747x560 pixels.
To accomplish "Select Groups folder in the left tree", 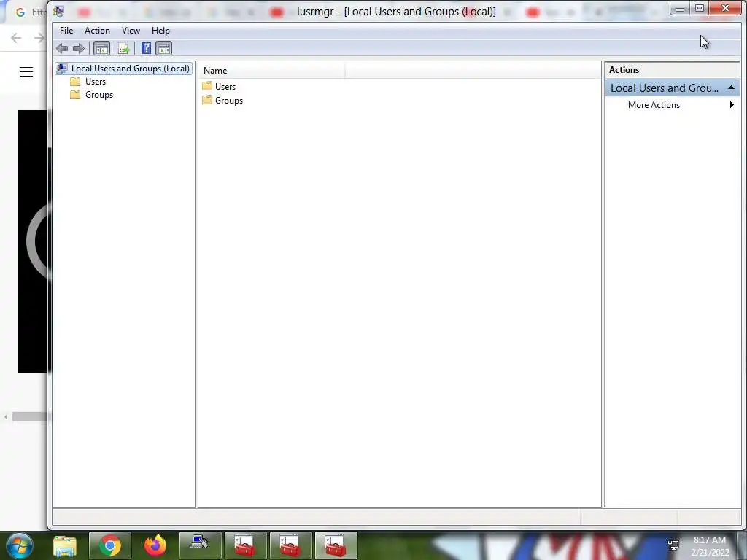I will [x=99, y=95].
